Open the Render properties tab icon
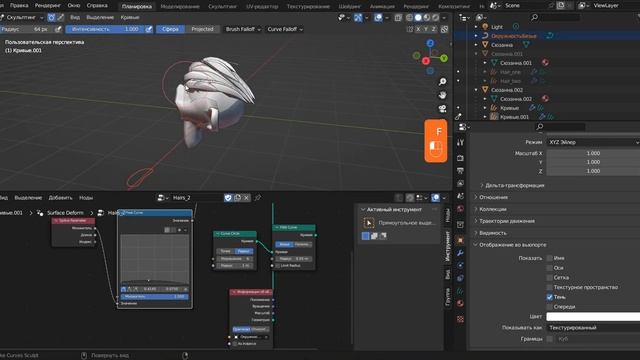The image size is (640, 360). (460, 158)
